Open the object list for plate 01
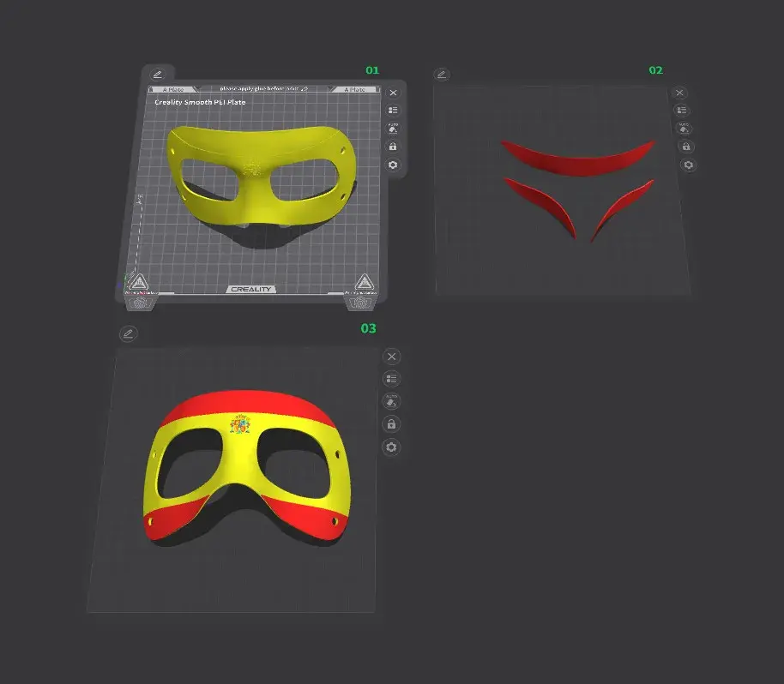 pyautogui.click(x=393, y=110)
